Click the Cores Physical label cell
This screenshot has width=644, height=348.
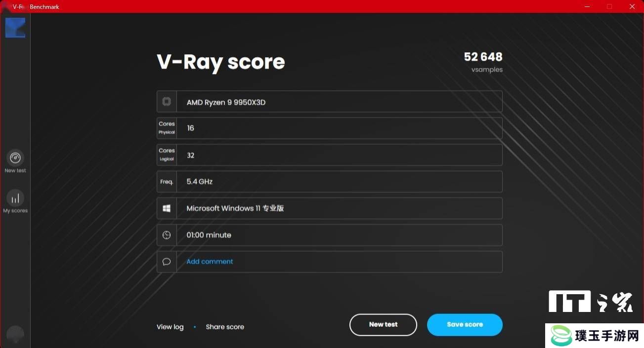click(167, 128)
